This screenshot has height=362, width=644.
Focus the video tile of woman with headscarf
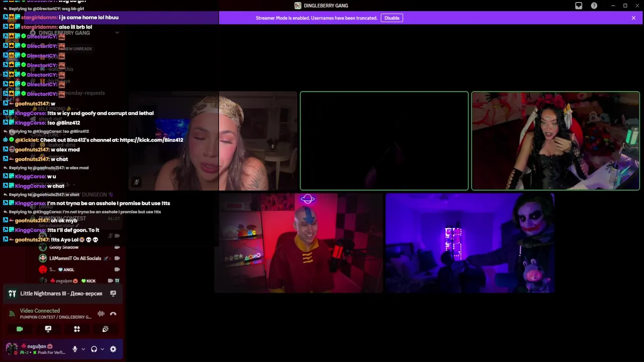pyautogui.click(x=213, y=141)
